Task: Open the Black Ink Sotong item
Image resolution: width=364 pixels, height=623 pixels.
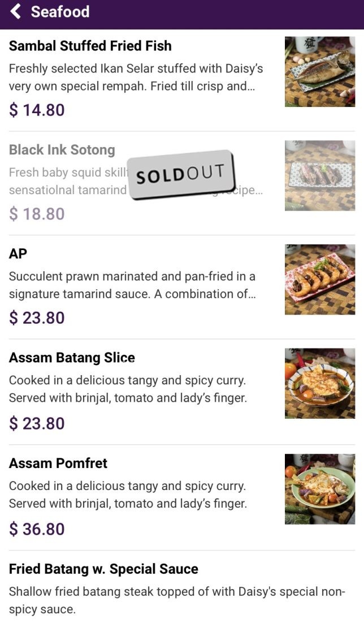Action: tap(62, 150)
